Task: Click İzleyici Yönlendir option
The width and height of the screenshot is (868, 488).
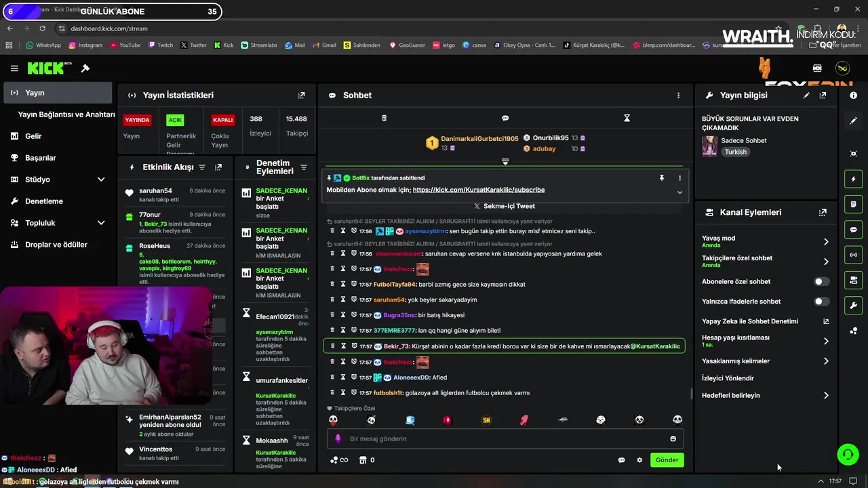Action: click(x=728, y=378)
